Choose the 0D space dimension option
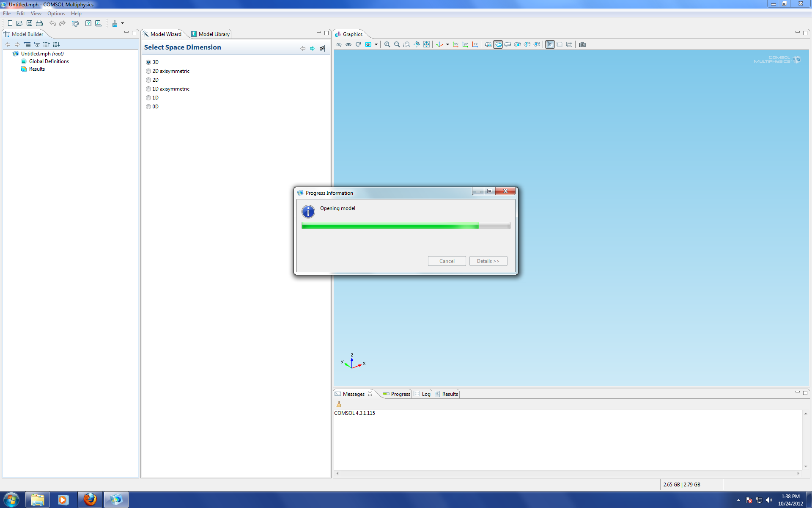Screen dimensions: 812x508 [148, 107]
